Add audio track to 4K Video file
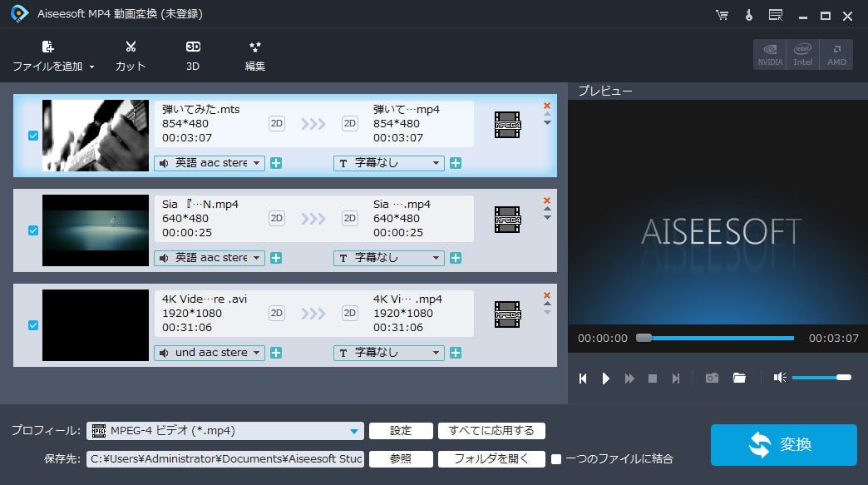This screenshot has width=868, height=485. [276, 353]
